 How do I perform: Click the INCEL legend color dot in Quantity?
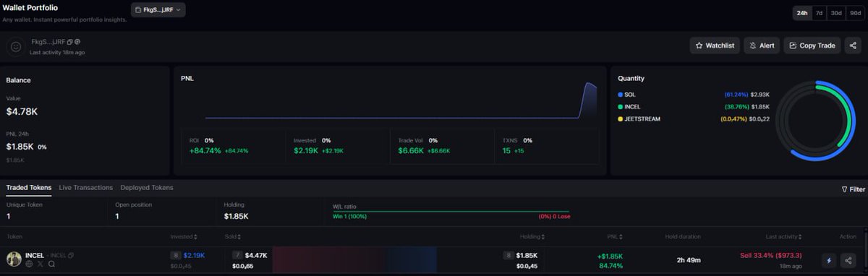(620, 107)
